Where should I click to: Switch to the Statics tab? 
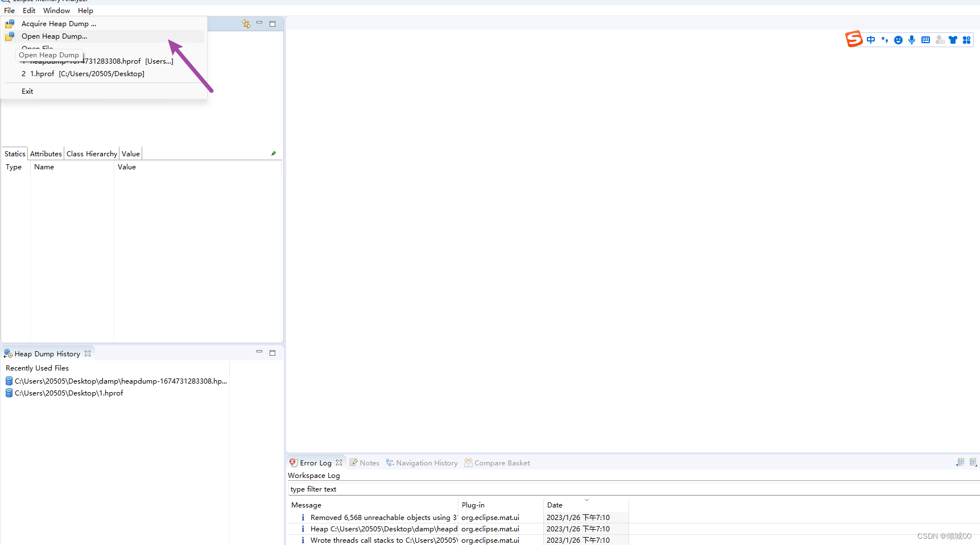point(15,154)
